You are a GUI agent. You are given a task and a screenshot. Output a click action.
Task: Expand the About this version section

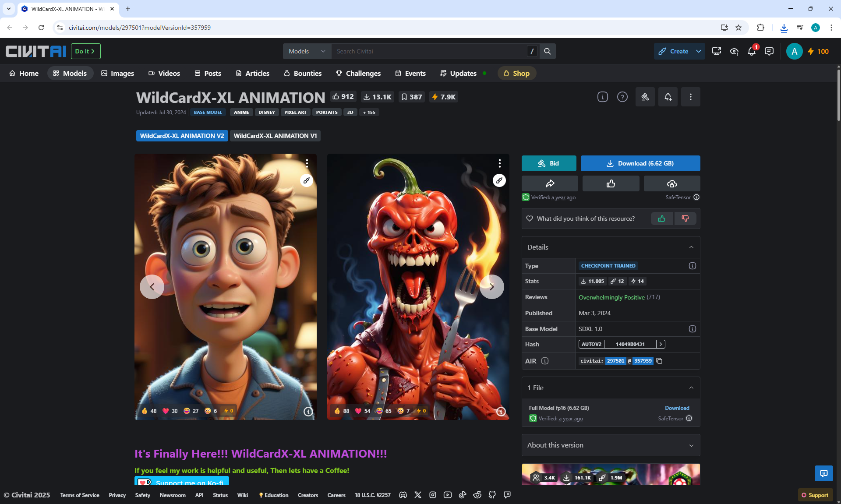tap(611, 445)
